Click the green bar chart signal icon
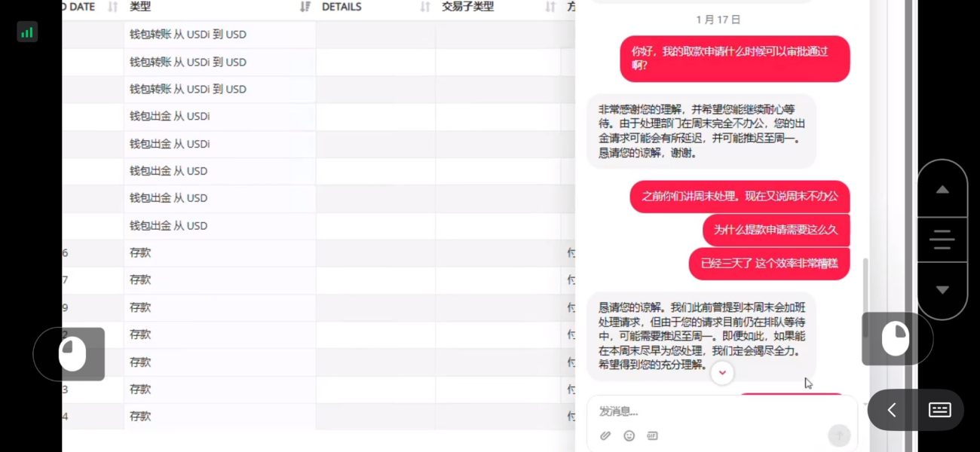Viewport: 980px width, 452px height. tap(27, 32)
